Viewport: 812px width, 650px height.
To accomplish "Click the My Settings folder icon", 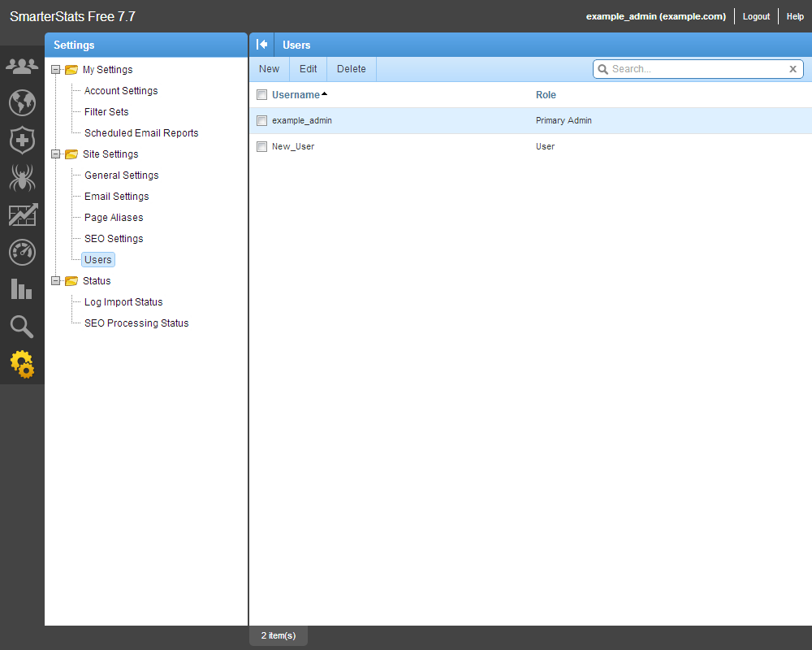I will (71, 69).
